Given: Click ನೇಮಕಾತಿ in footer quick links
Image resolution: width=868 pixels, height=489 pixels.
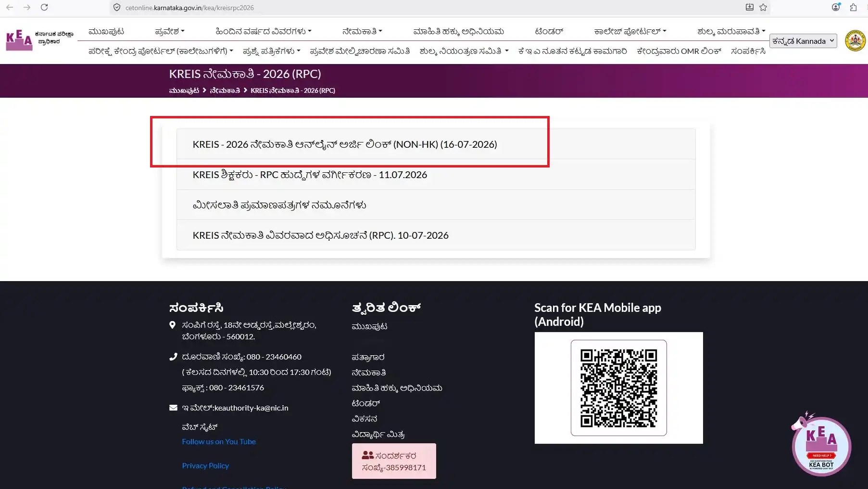Looking at the screenshot, I should (369, 373).
